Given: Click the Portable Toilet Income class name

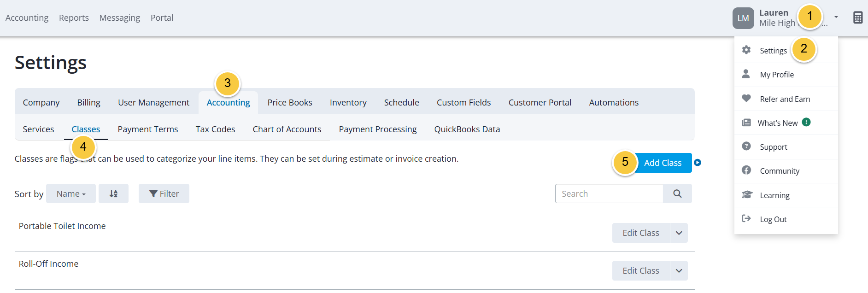Looking at the screenshot, I should click(x=62, y=226).
